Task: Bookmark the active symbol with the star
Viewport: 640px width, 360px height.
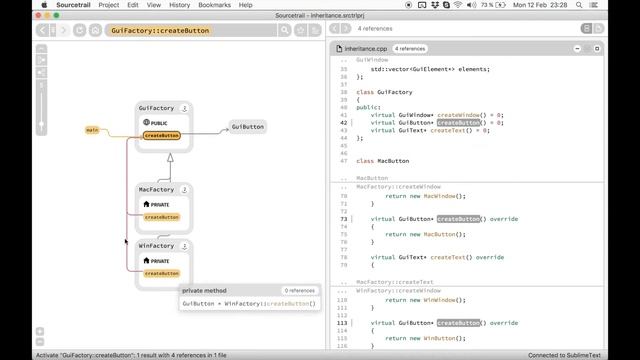Action: [x=301, y=30]
